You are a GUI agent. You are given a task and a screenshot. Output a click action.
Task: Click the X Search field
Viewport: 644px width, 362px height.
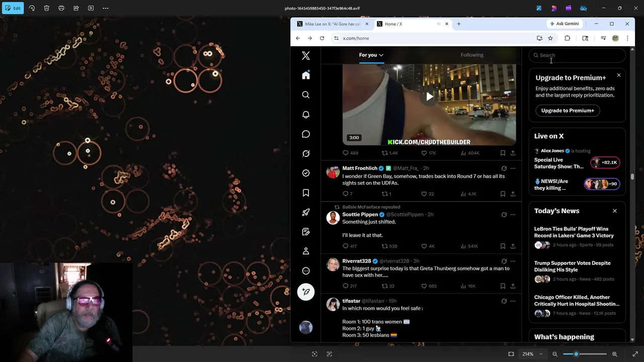[577, 55]
